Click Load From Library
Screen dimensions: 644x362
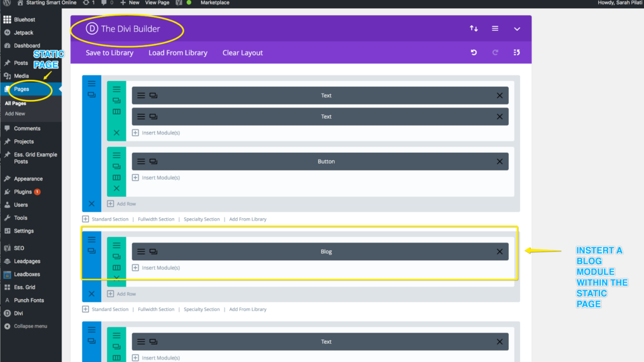click(178, 53)
